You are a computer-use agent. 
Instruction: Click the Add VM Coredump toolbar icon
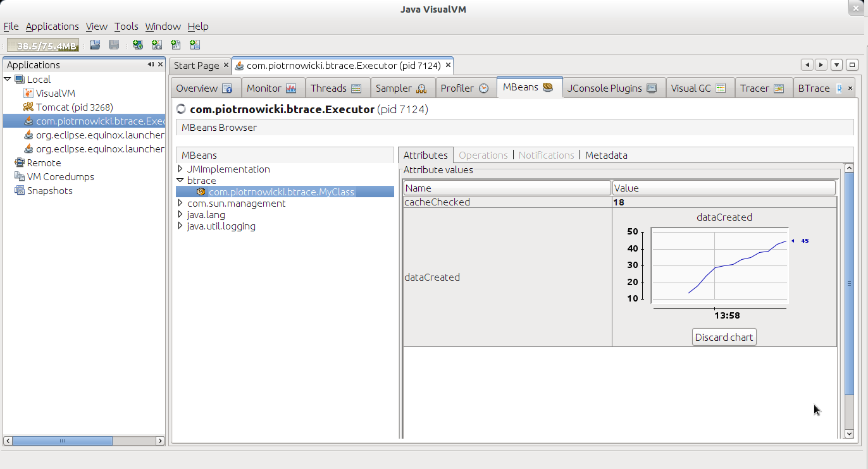pos(176,45)
